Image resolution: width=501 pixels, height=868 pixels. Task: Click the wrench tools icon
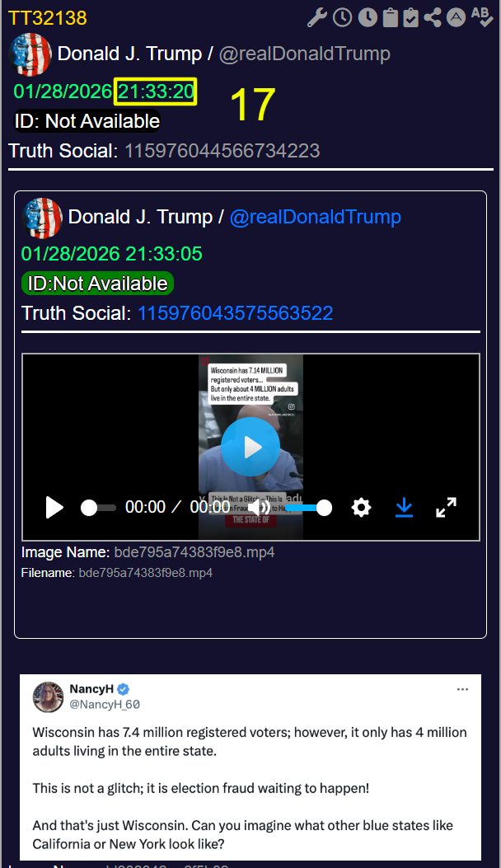coord(317,17)
